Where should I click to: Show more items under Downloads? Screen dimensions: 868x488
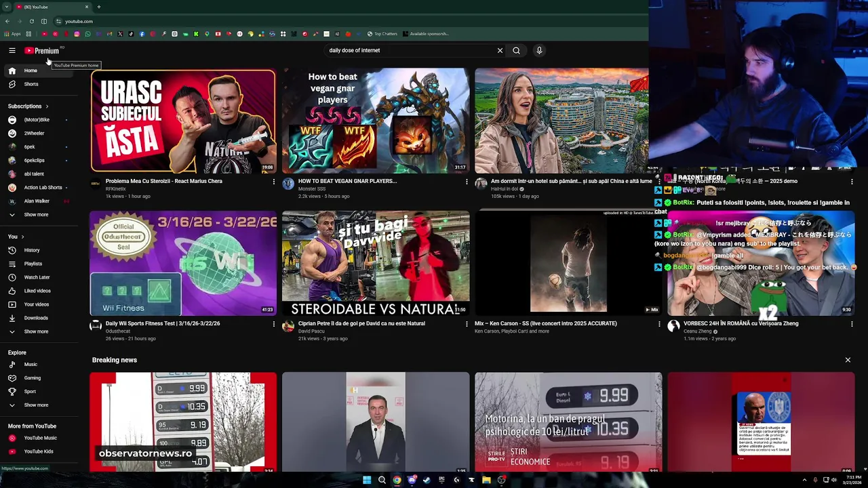click(40, 331)
